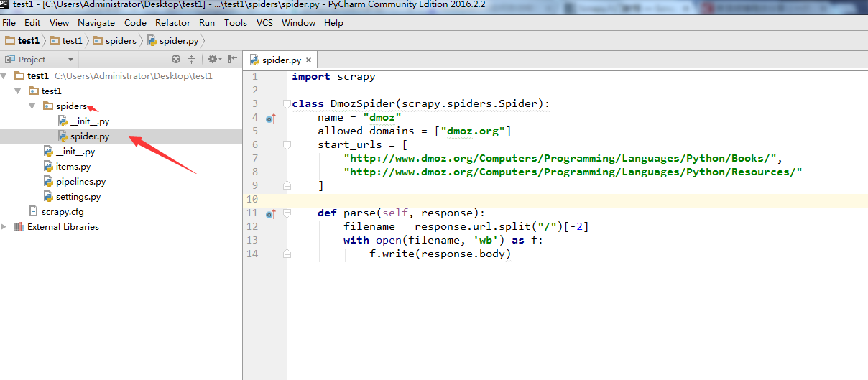The height and width of the screenshot is (380, 868).
Task: Open the Project panel gear settings
Action: click(x=213, y=60)
